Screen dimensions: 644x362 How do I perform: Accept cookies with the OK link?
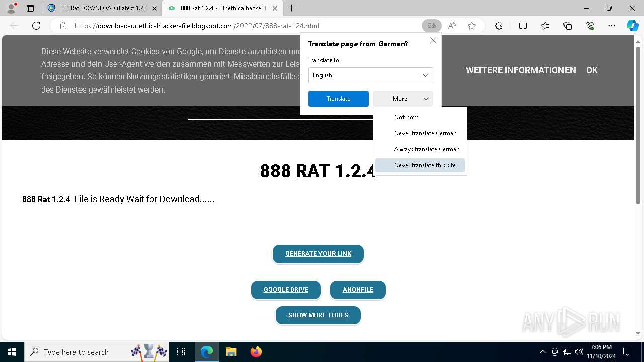[x=592, y=70]
